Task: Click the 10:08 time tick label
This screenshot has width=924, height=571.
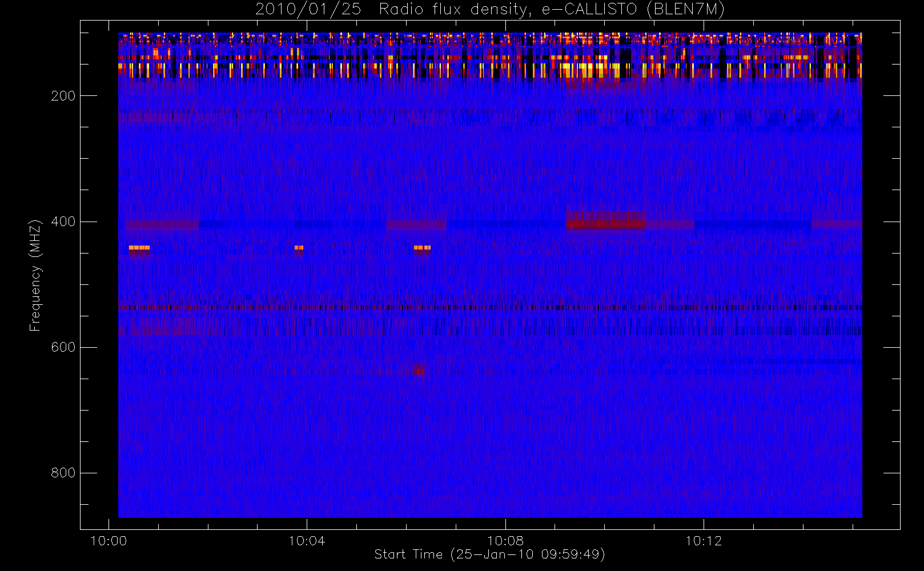Action: coord(505,541)
